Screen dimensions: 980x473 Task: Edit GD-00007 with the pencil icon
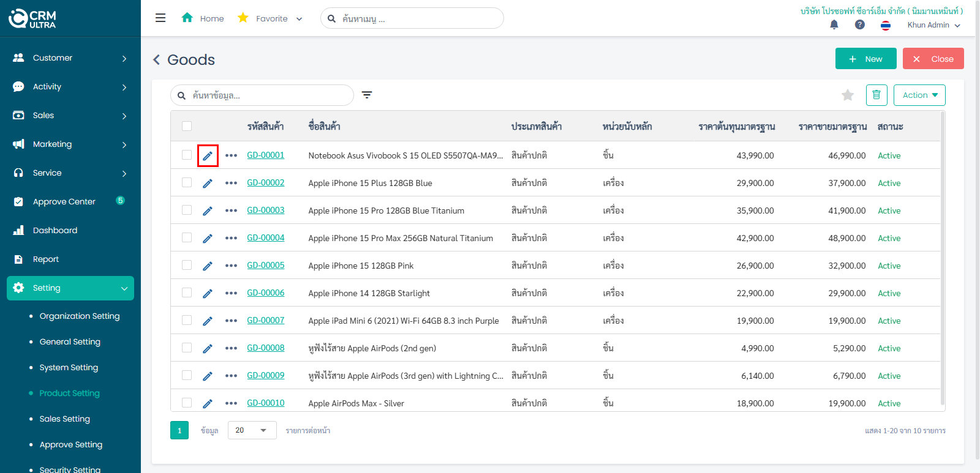208,321
